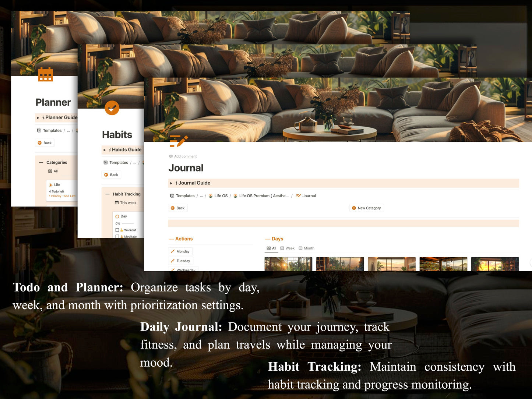Click the Back button in the Habits window
Image resolution: width=532 pixels, height=399 pixels.
[x=111, y=175]
